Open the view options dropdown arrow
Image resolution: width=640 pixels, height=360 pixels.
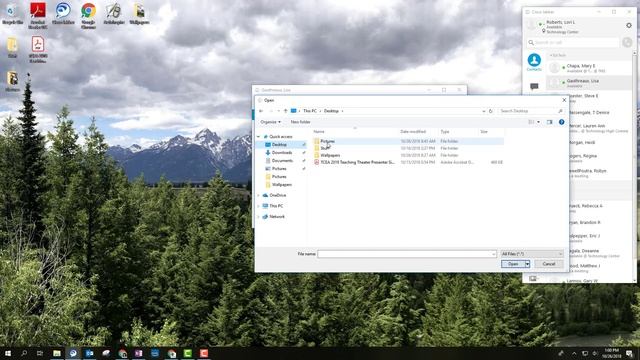[538, 122]
